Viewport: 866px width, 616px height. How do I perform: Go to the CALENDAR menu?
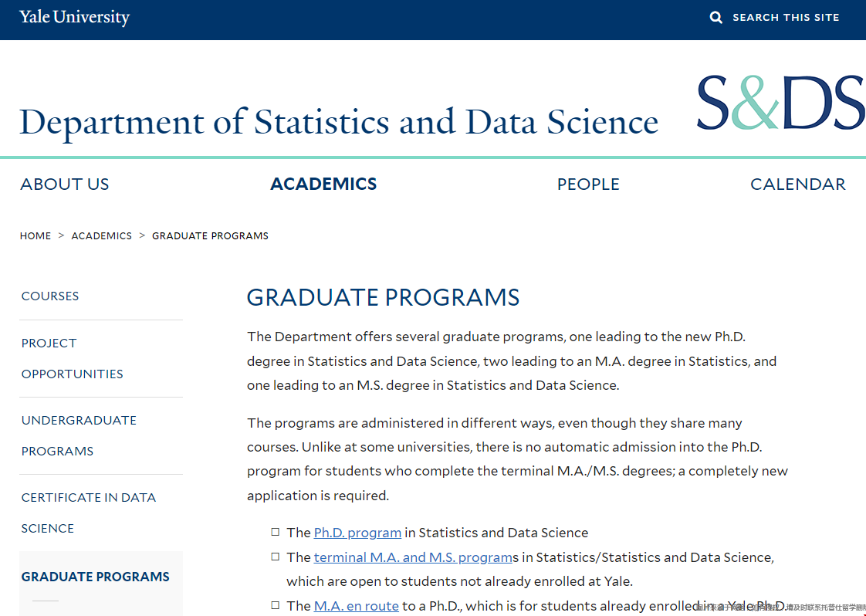click(x=797, y=184)
